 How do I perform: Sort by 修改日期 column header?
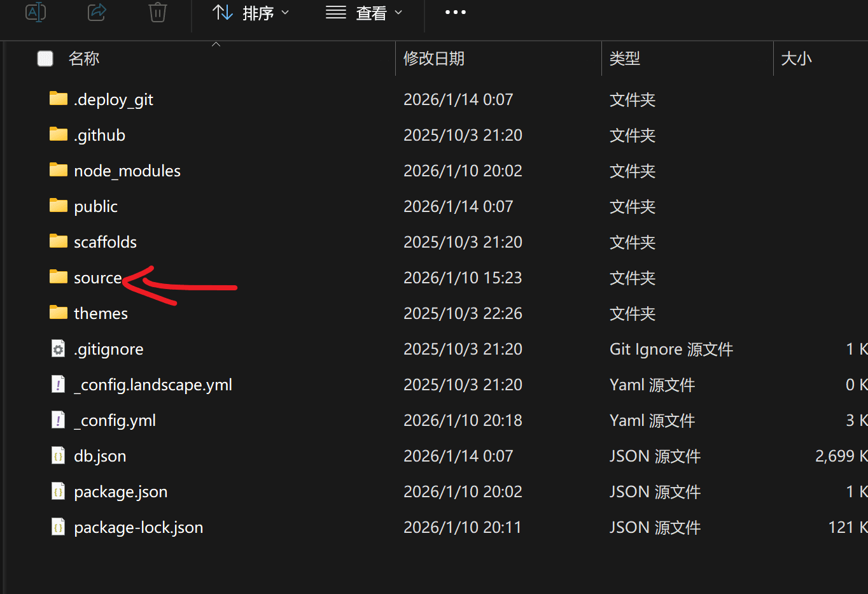tap(434, 59)
